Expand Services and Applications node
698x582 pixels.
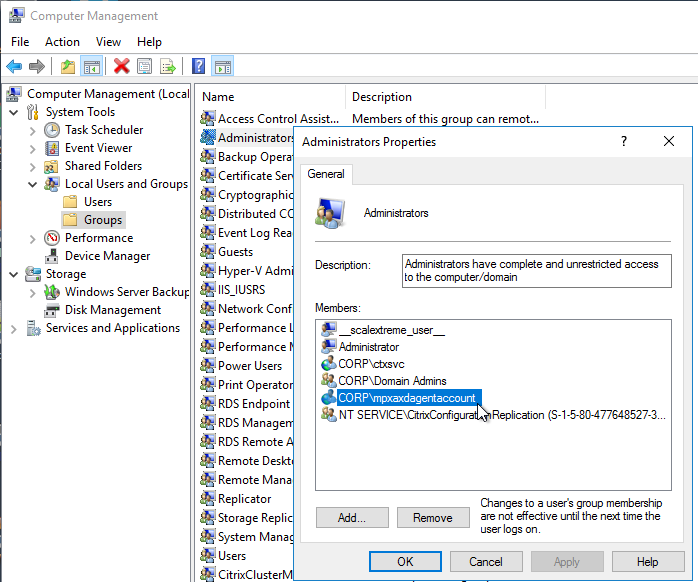pos(13,329)
